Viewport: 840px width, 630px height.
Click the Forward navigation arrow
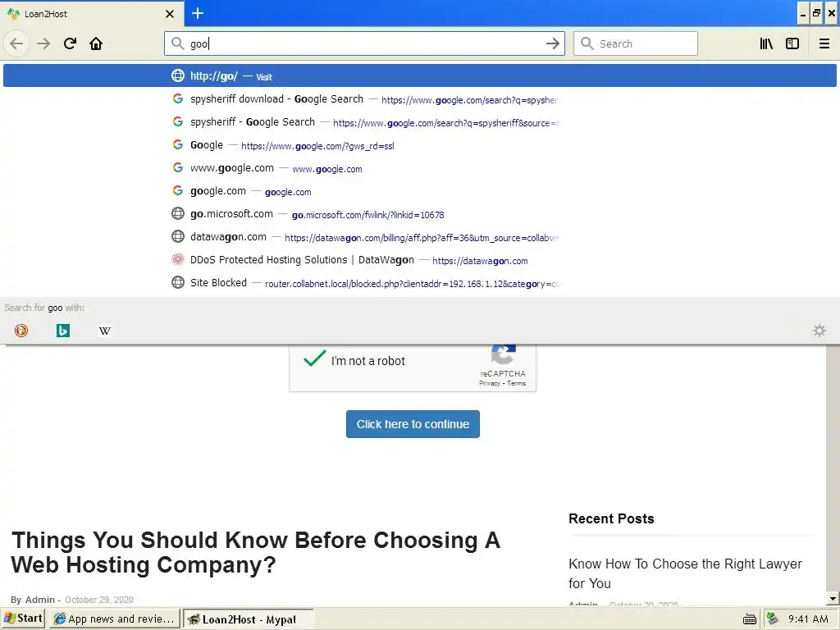point(43,43)
